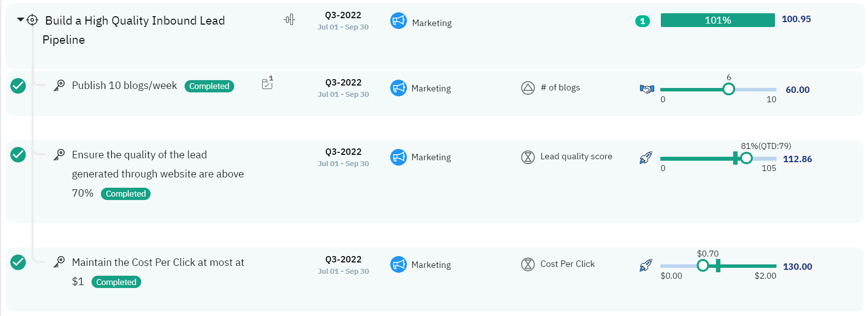
Task: Click the Completed badge for Publish 10 blogs/week
Action: 209,86
